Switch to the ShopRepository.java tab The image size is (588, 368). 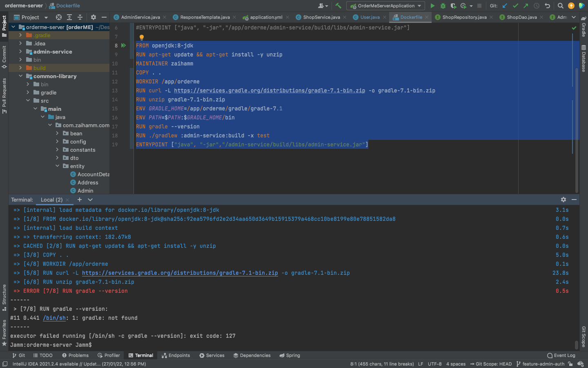[x=464, y=17]
